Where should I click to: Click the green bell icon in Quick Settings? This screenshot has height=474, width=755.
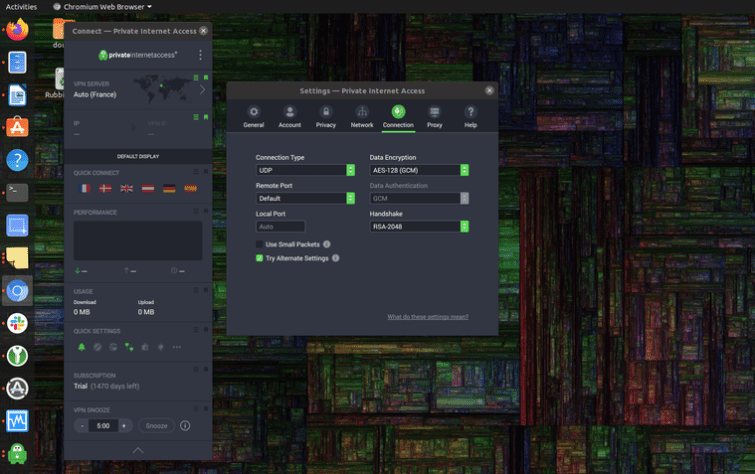point(82,347)
